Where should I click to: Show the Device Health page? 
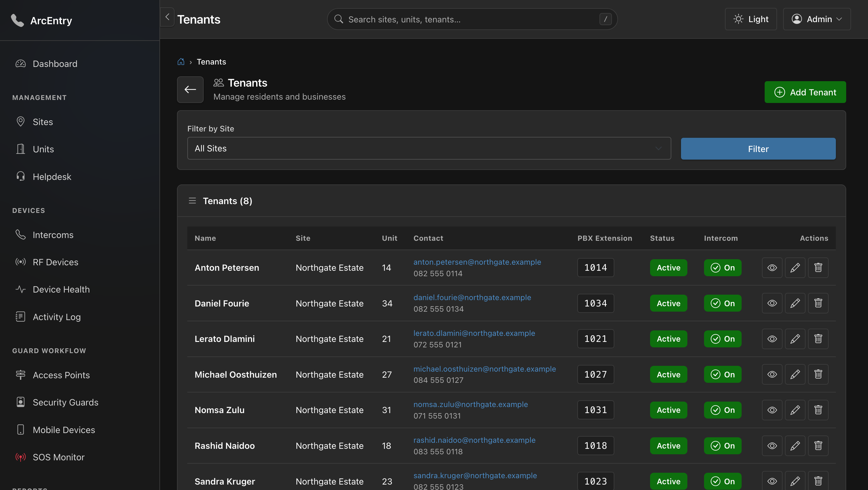79,289
